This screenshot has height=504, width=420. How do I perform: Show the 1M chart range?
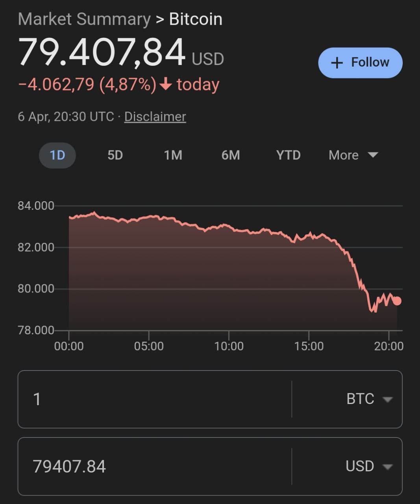(173, 155)
